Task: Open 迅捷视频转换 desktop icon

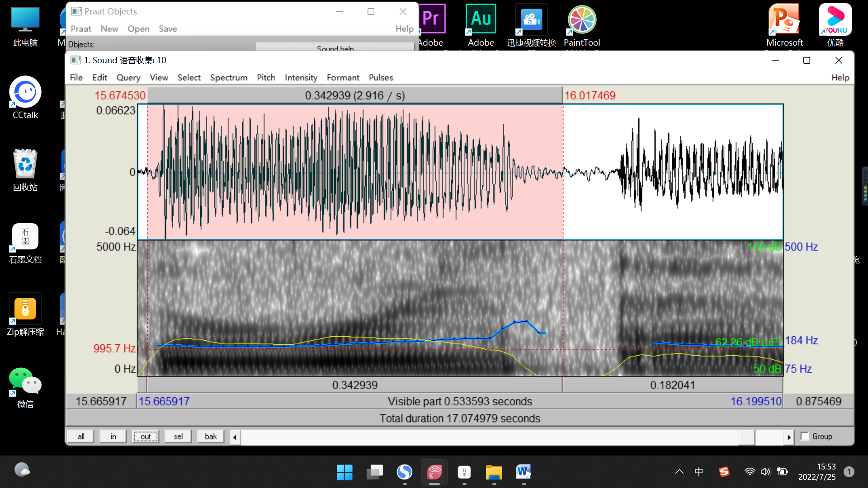Action: pyautogui.click(x=532, y=25)
